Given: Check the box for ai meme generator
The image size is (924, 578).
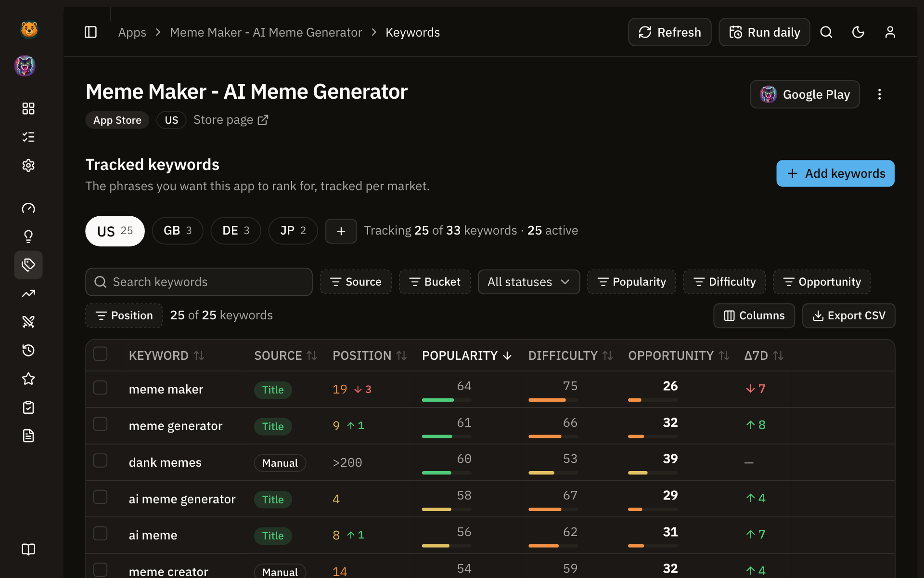Looking at the screenshot, I should click(100, 497).
